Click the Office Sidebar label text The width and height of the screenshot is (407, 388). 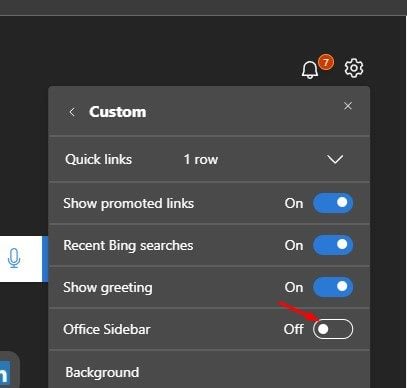coord(107,329)
